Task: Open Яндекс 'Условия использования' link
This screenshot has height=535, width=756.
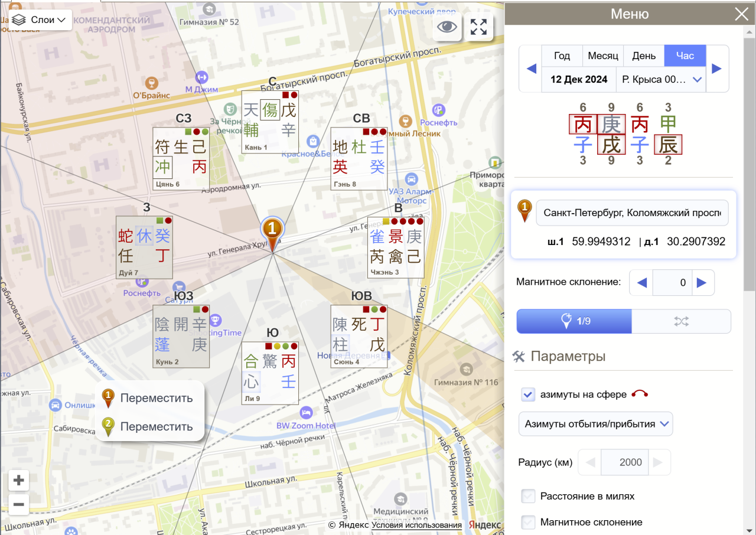Action: 416,525
